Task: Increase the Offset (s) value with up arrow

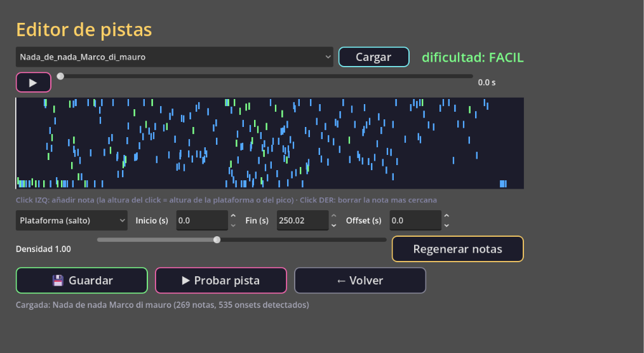Action: pyautogui.click(x=447, y=216)
